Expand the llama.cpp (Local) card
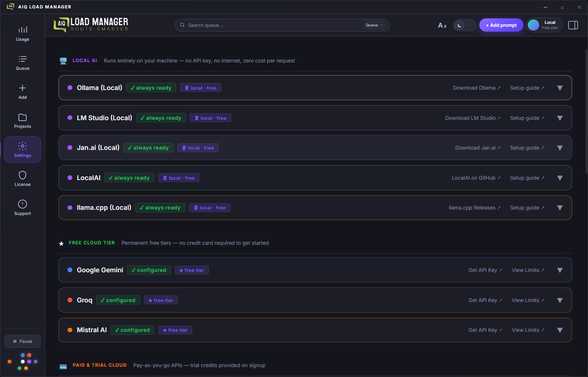The width and height of the screenshot is (588, 377). [560, 208]
